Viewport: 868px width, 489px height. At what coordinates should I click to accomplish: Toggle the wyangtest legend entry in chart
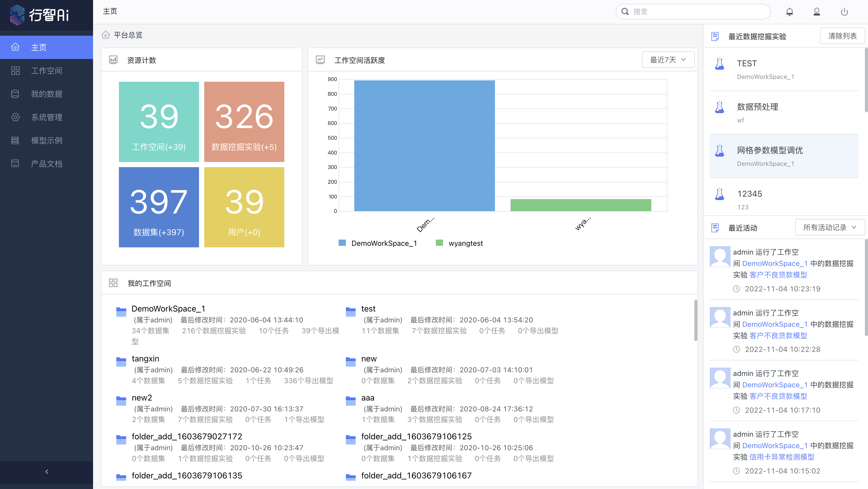point(460,243)
